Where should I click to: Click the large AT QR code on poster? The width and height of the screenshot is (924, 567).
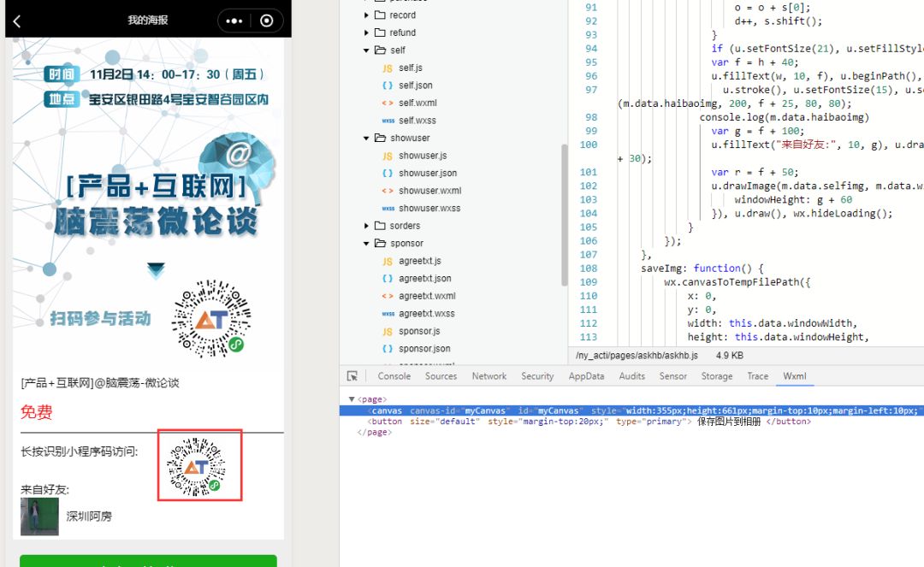point(211,318)
